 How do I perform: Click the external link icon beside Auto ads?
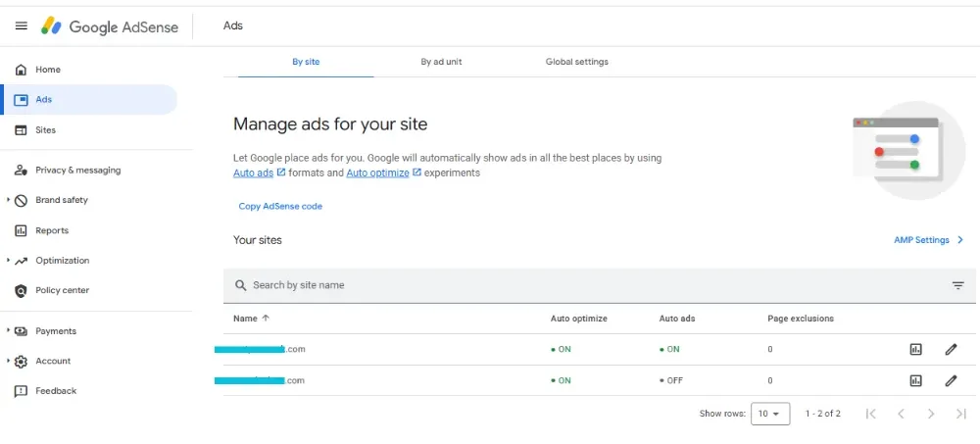281,172
